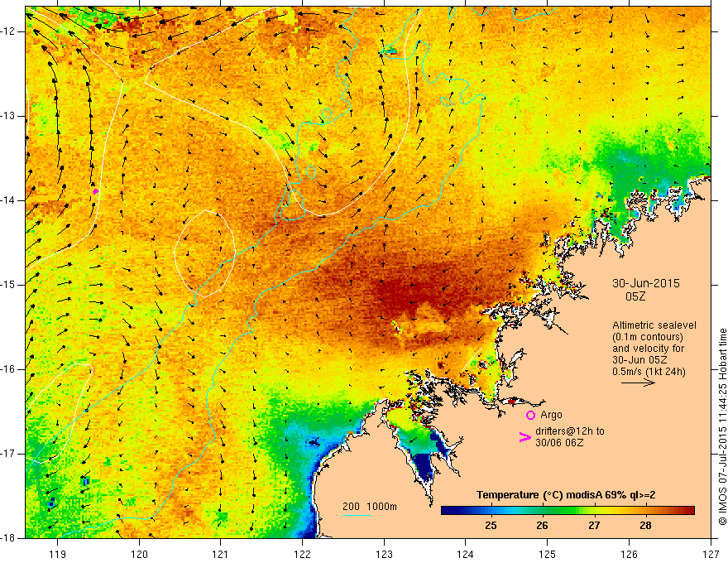
Task: Click longitude axis label 122
Action: coord(302,554)
